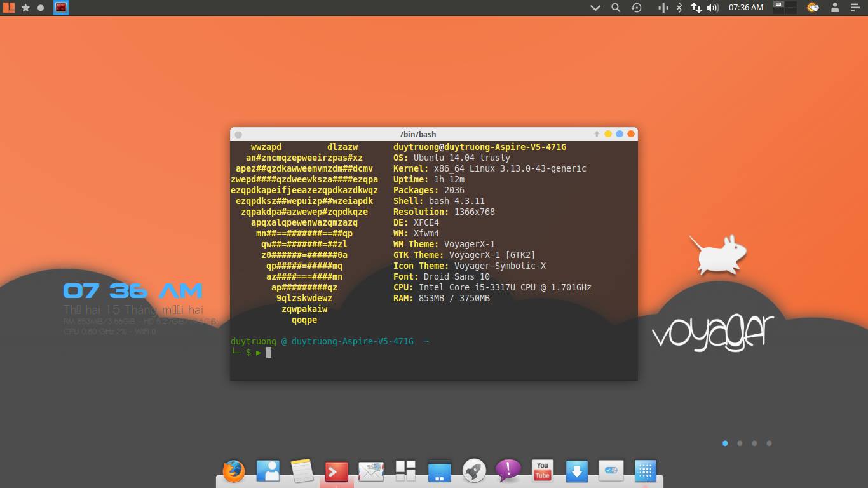The height and width of the screenshot is (488, 868).
Task: Click the volume speaker icon
Action: click(712, 8)
